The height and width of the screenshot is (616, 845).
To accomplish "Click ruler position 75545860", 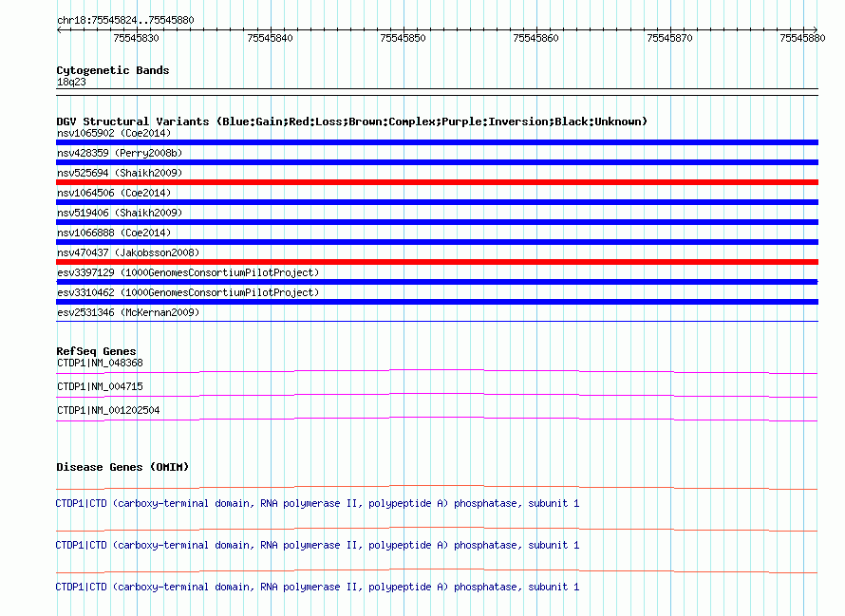I will 536,38.
